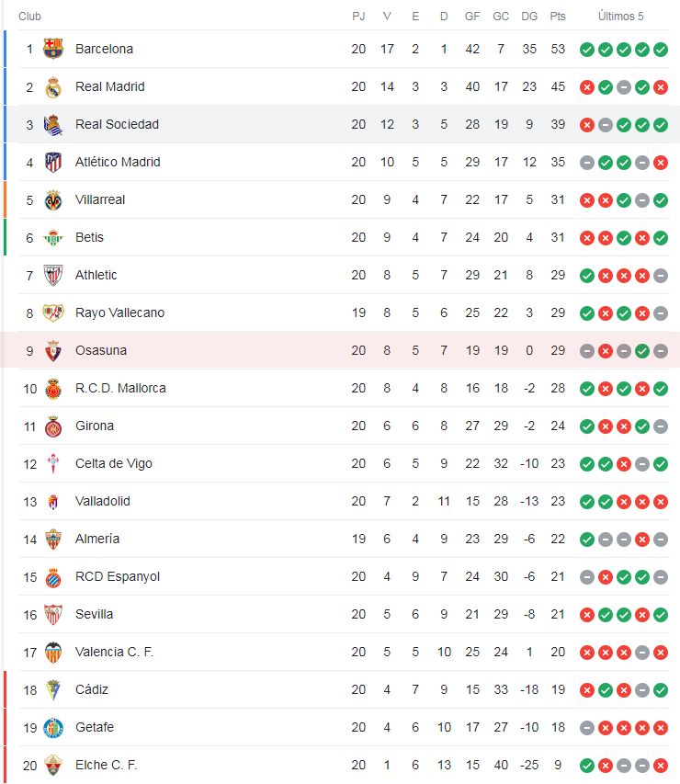Click the Pts column header to sort
Image resolution: width=680 pixels, height=784 pixels.
tap(557, 16)
